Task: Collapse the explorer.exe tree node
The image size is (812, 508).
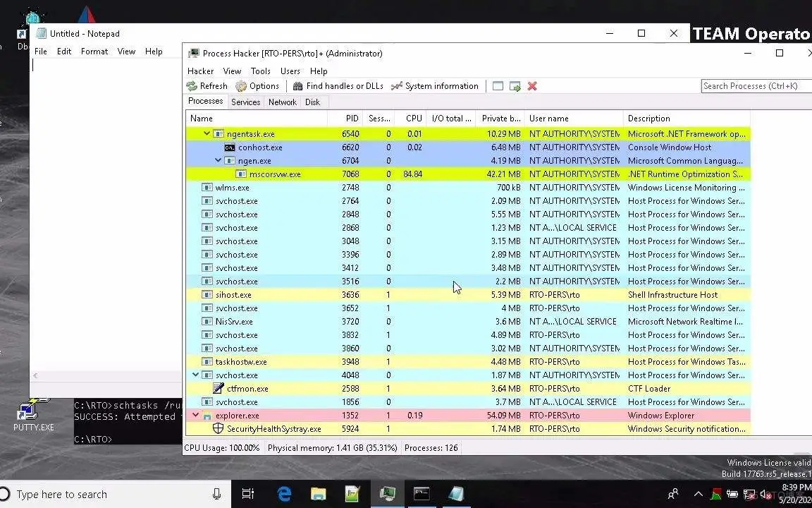Action: click(195, 415)
